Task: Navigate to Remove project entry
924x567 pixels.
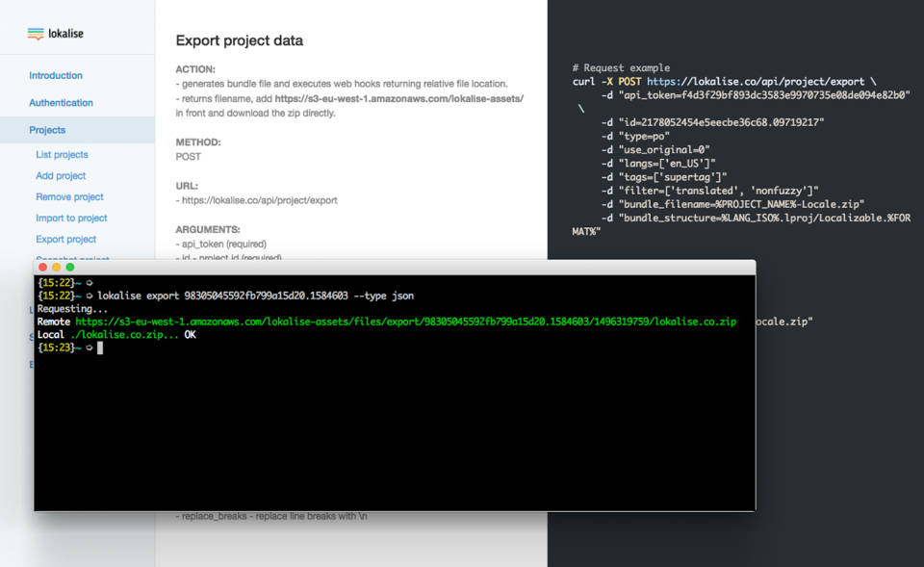Action: tap(69, 196)
